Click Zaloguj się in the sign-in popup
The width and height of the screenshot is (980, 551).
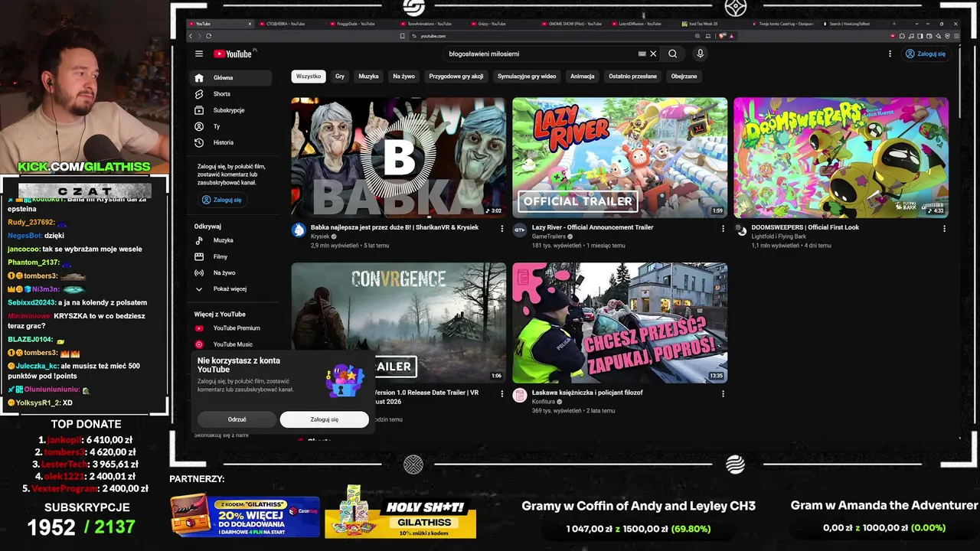pyautogui.click(x=324, y=419)
